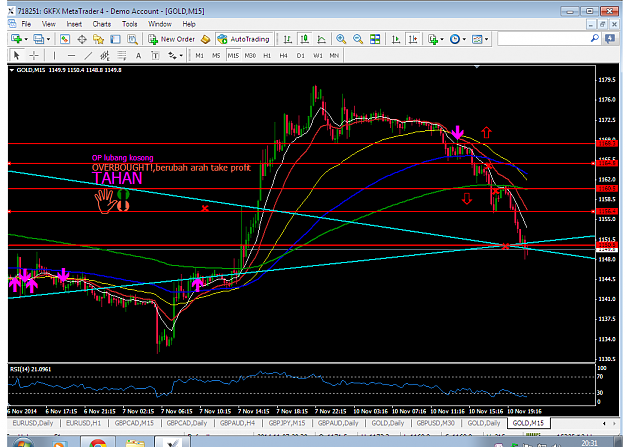Click the chart shift triangle marker

(x=477, y=67)
